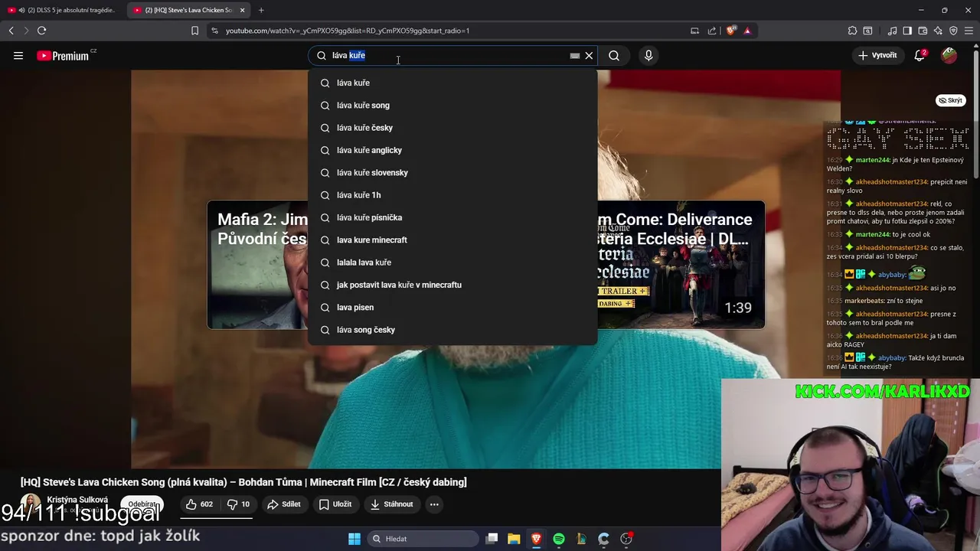Choose suggestion "lava song česky"
980x551 pixels.
[x=452, y=330]
